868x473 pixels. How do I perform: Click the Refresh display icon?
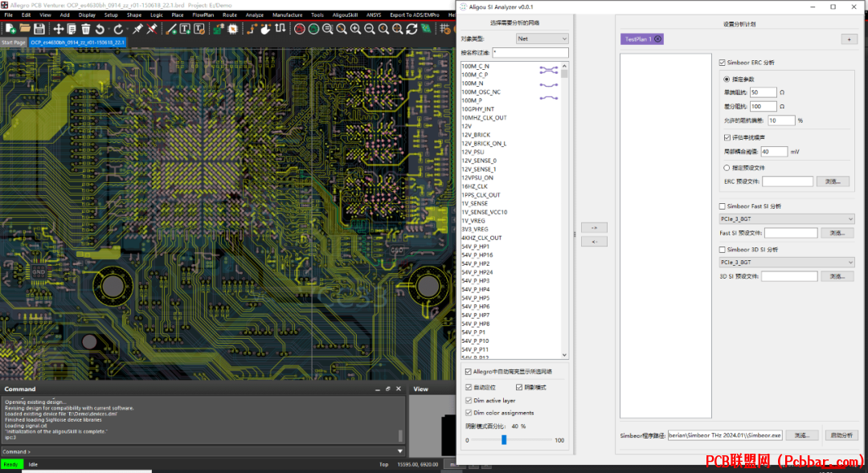click(x=411, y=29)
